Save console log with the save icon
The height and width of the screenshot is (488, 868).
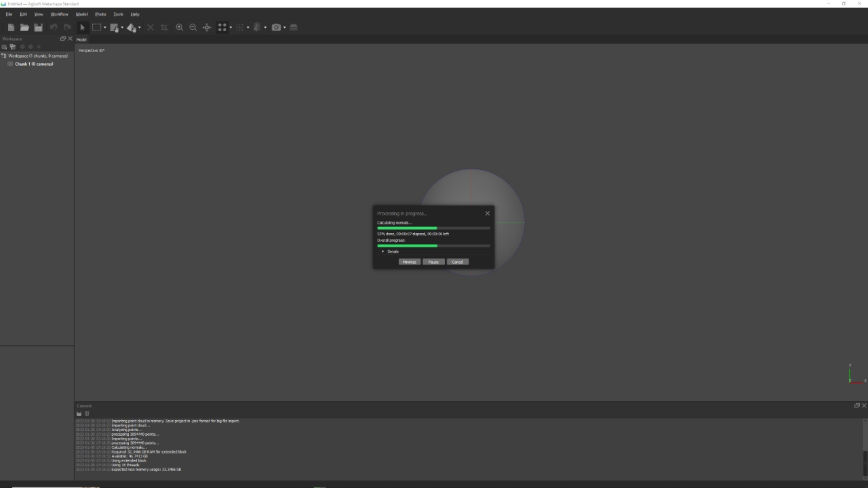tap(79, 413)
